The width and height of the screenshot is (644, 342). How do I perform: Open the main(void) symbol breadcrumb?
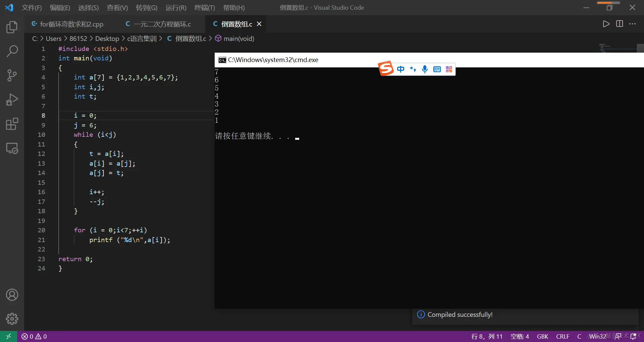point(239,39)
